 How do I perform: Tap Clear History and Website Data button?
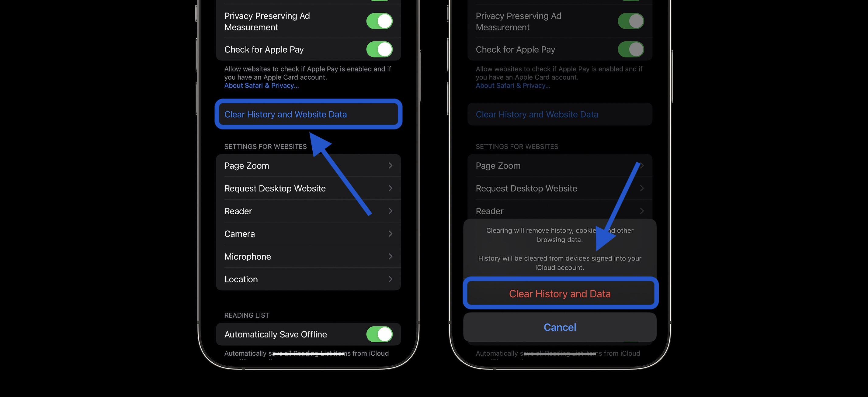coord(308,114)
